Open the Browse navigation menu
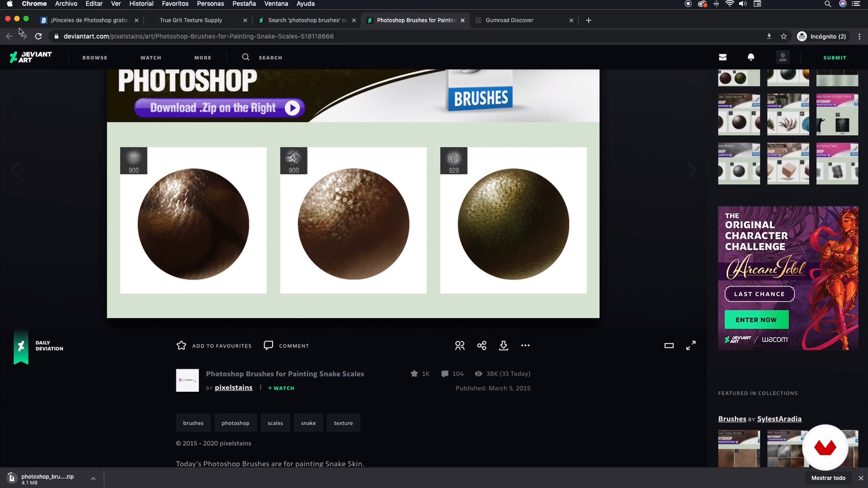This screenshot has height=488, width=868. pos(95,58)
